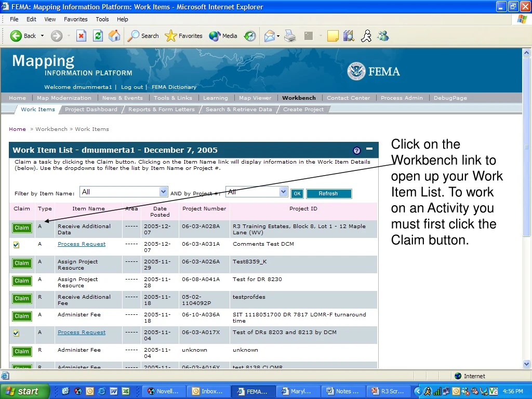Launch Word from the quick launch bar
The image size is (532, 399).
click(x=113, y=391)
